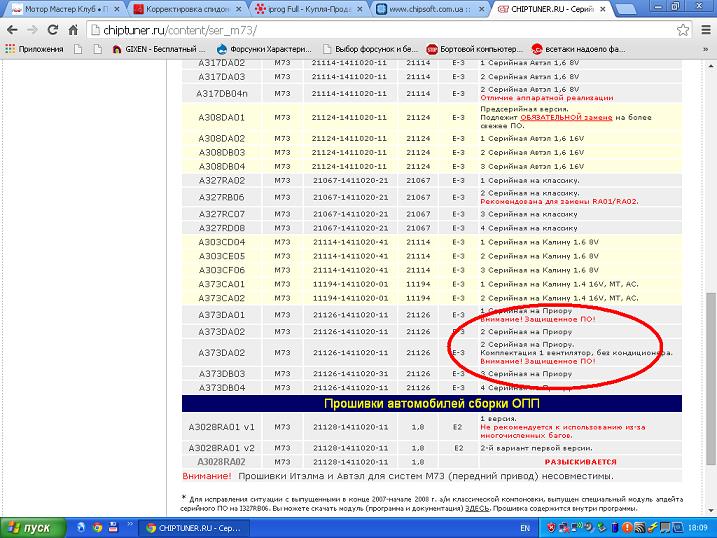717x538 pixels.
Task: Switch to the Мотор Мастер Клуб tab
Action: click(60, 9)
